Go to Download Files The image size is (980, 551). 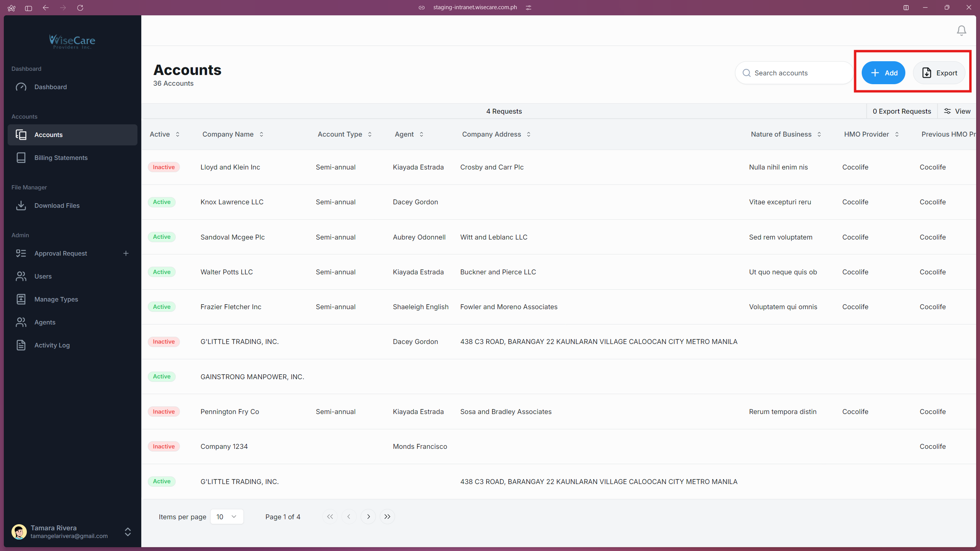point(57,205)
